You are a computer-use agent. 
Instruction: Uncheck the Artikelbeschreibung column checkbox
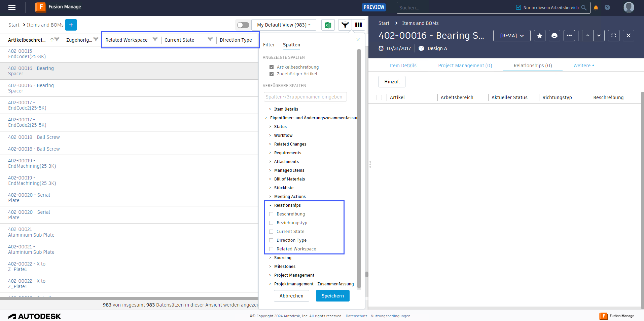tap(272, 67)
